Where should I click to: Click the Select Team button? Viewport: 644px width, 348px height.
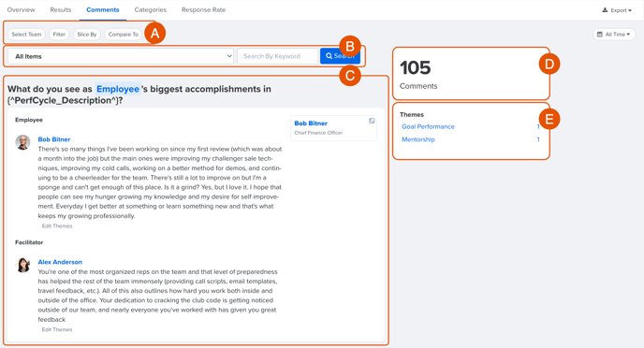pyautogui.click(x=26, y=34)
